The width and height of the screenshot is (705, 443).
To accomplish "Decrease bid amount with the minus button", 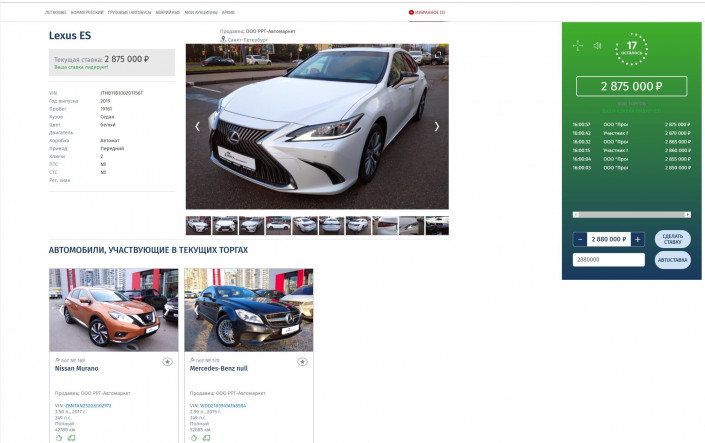I will (580, 239).
